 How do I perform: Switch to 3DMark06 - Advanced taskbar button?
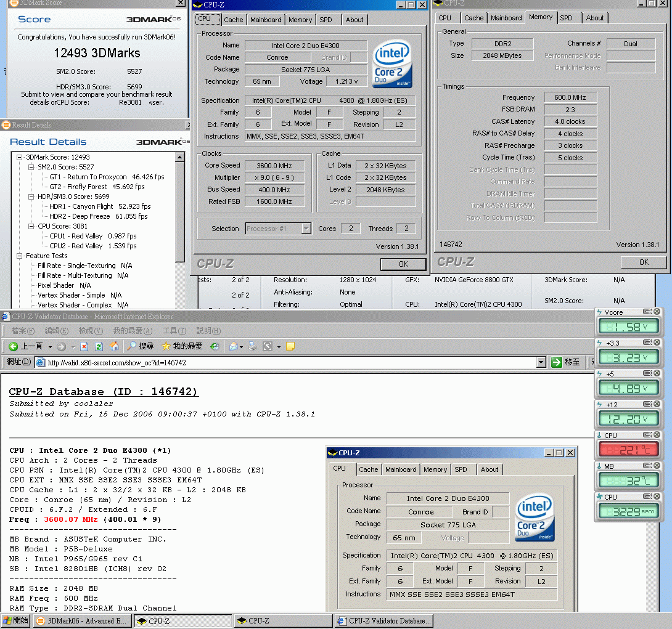tap(81, 620)
